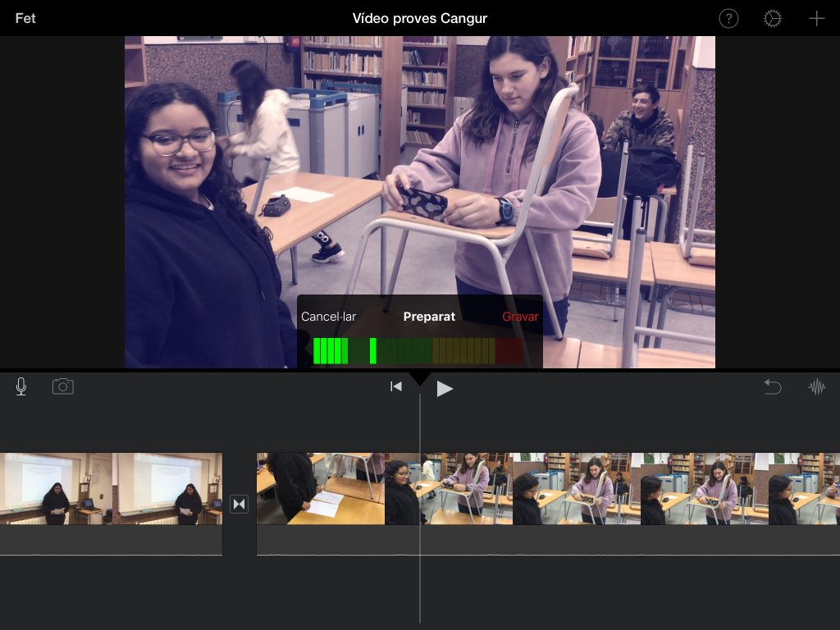
Task: Select the library chair clip in timeline
Action: (x=574, y=489)
